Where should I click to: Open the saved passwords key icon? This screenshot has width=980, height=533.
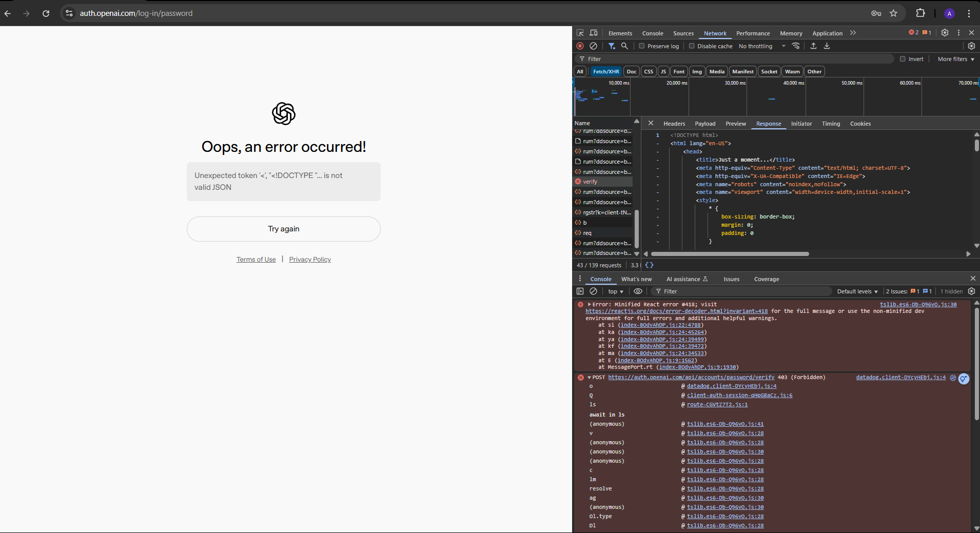tap(876, 13)
